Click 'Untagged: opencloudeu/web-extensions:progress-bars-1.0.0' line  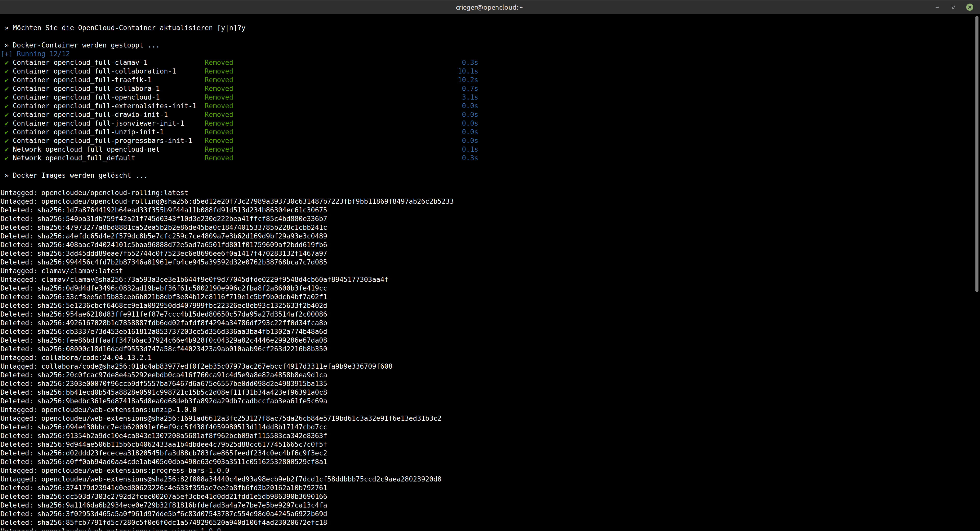115,470
